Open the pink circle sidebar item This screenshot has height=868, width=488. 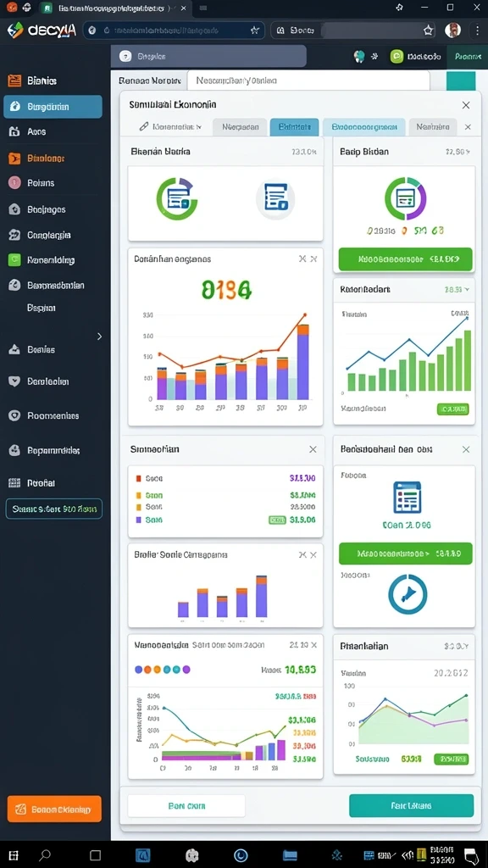tap(15, 183)
